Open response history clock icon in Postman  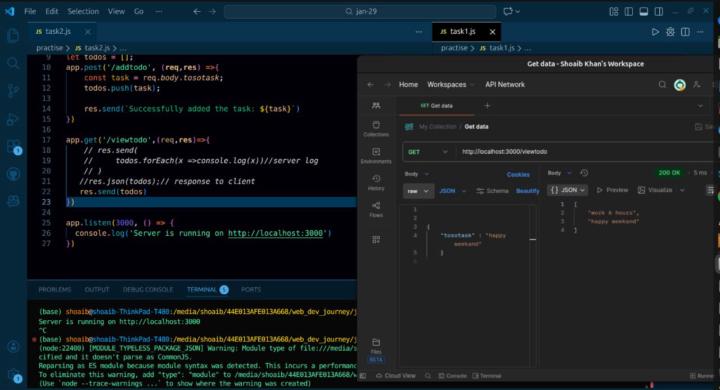click(x=584, y=173)
